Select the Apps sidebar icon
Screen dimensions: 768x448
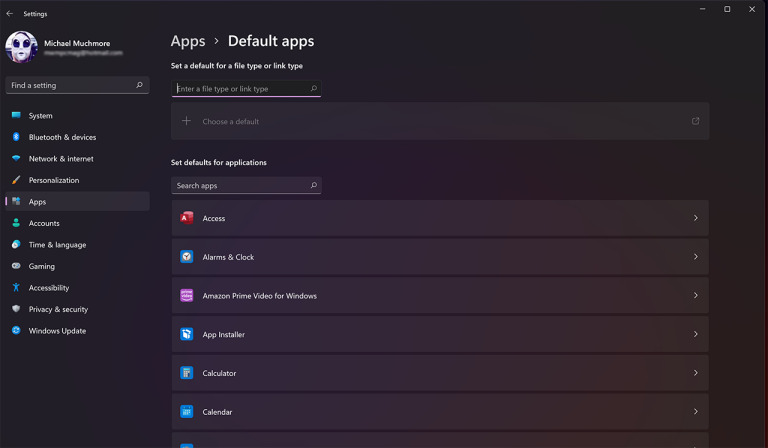tap(16, 202)
